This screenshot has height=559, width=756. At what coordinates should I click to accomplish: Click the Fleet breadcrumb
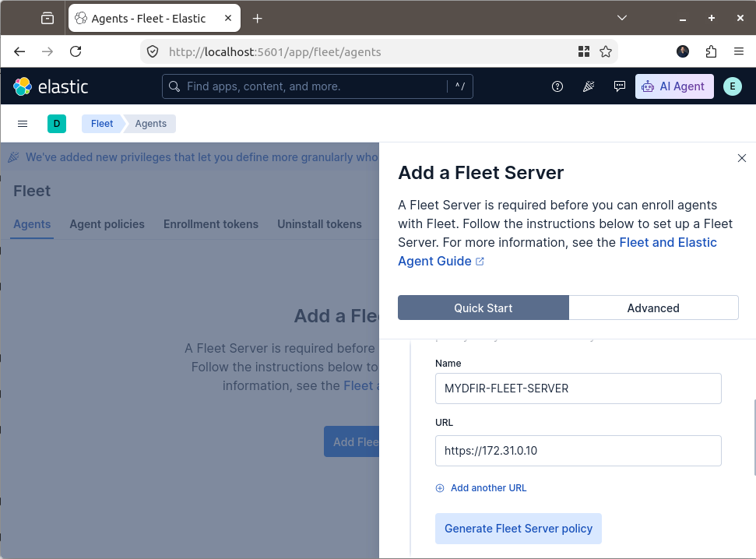click(x=102, y=124)
